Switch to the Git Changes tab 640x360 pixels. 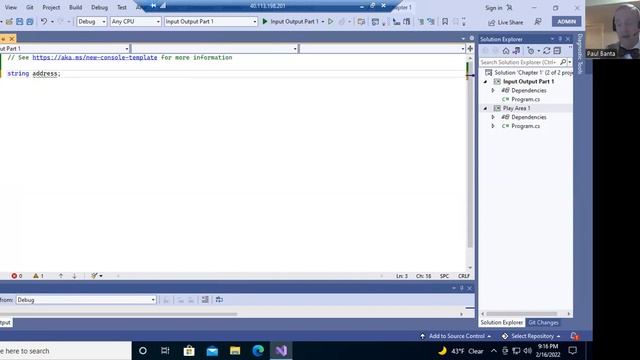point(543,322)
